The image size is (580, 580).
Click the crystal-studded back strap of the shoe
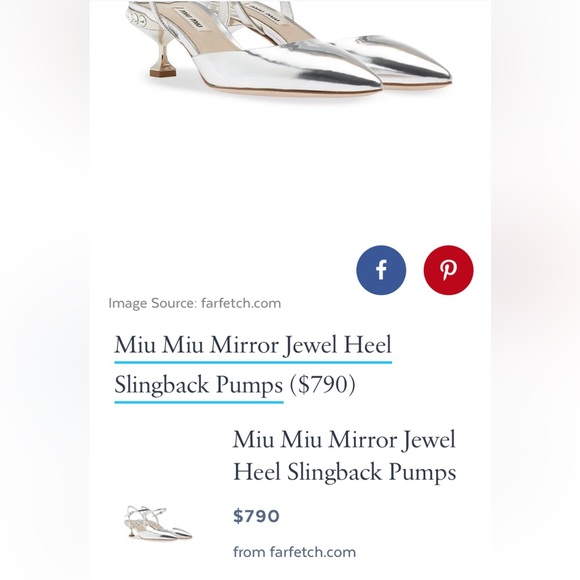[x=136, y=17]
